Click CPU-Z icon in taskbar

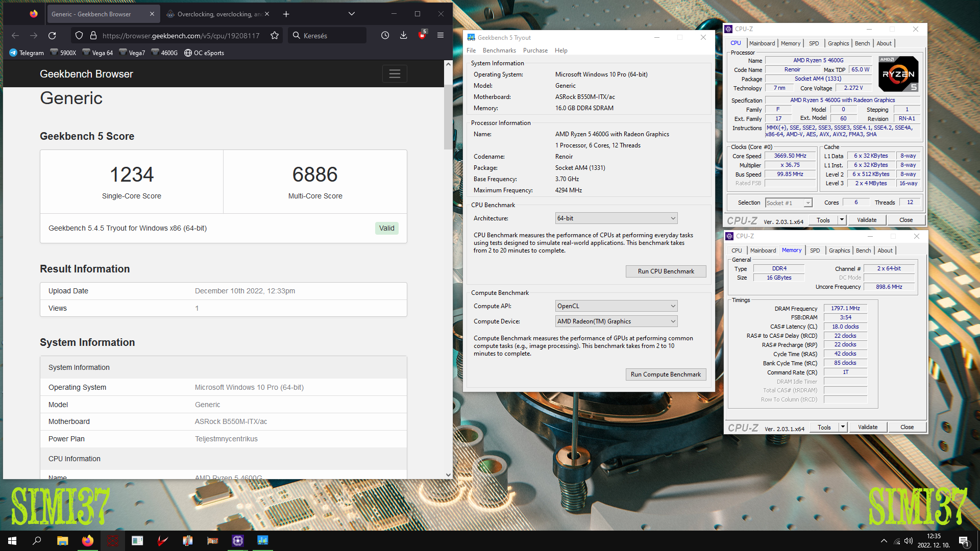pyautogui.click(x=237, y=541)
